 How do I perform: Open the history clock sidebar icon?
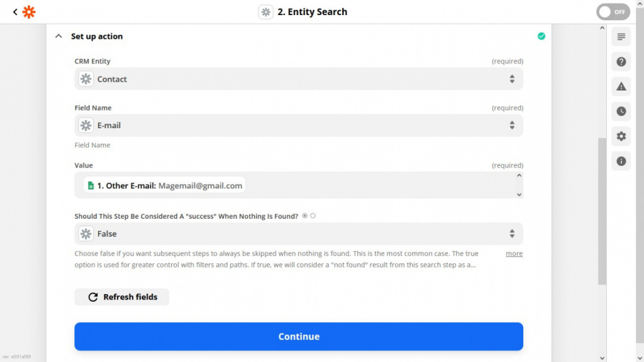tap(621, 111)
